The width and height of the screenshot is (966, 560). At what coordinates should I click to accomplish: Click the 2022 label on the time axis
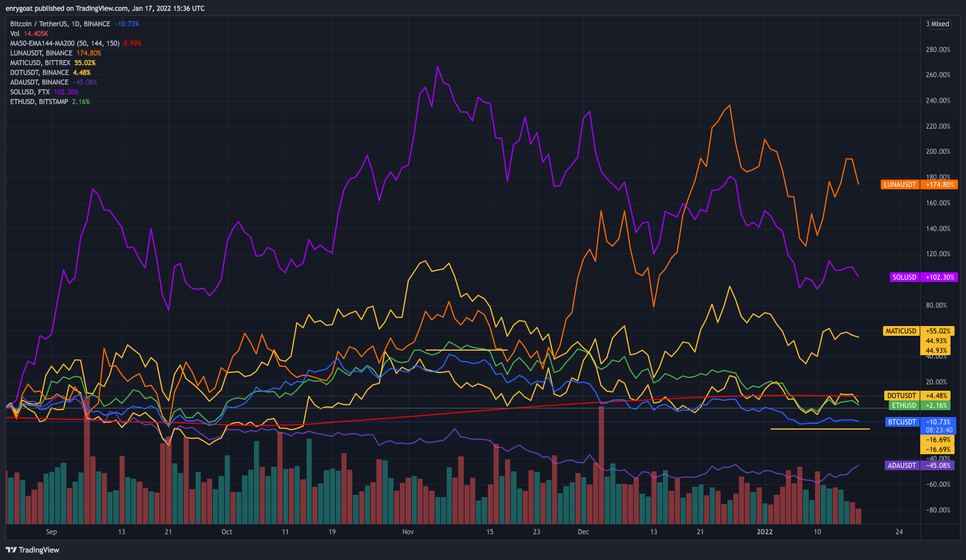[x=765, y=532]
